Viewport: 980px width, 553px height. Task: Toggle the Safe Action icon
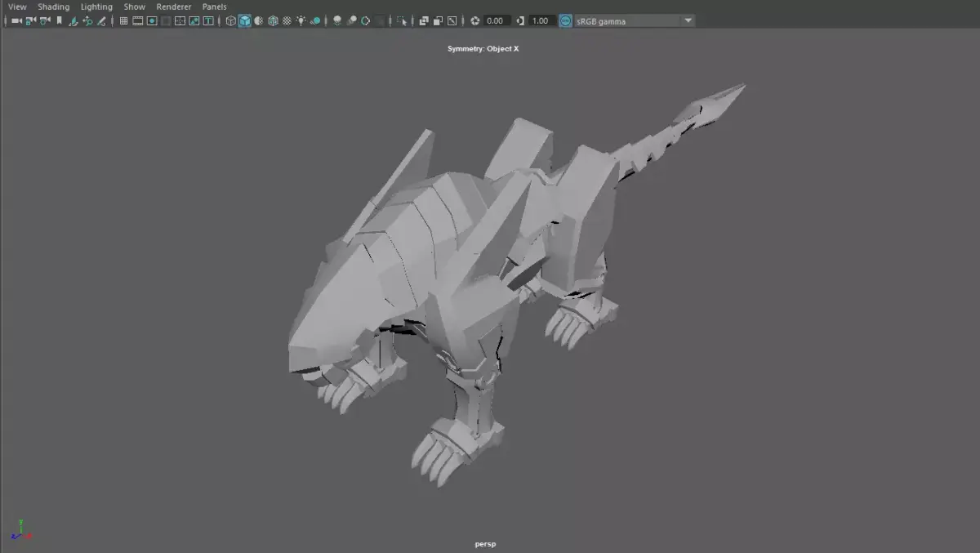click(194, 20)
